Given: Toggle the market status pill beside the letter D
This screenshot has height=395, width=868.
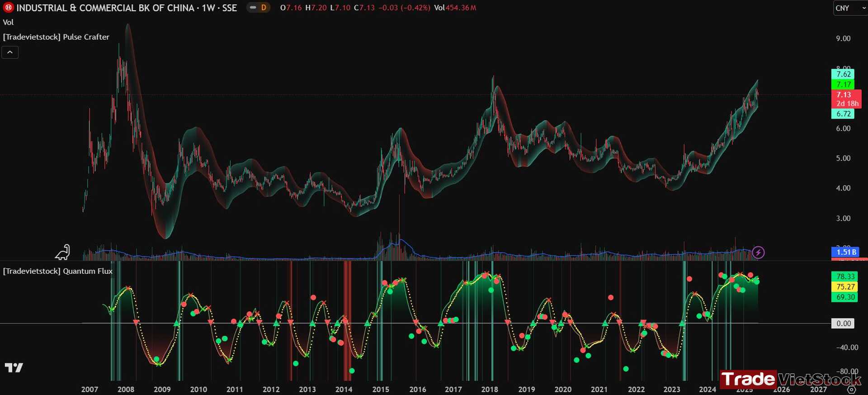Looking at the screenshot, I should coord(253,8).
